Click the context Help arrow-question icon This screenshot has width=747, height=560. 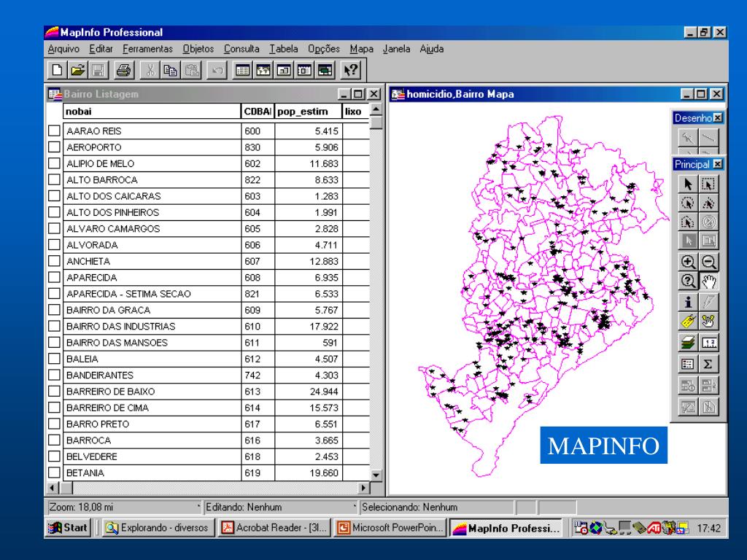[x=351, y=71]
